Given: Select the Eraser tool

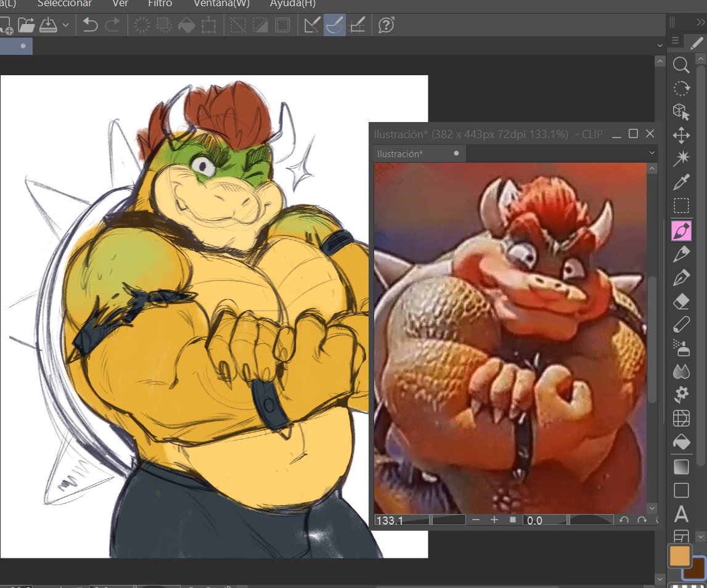Looking at the screenshot, I should click(x=681, y=301).
